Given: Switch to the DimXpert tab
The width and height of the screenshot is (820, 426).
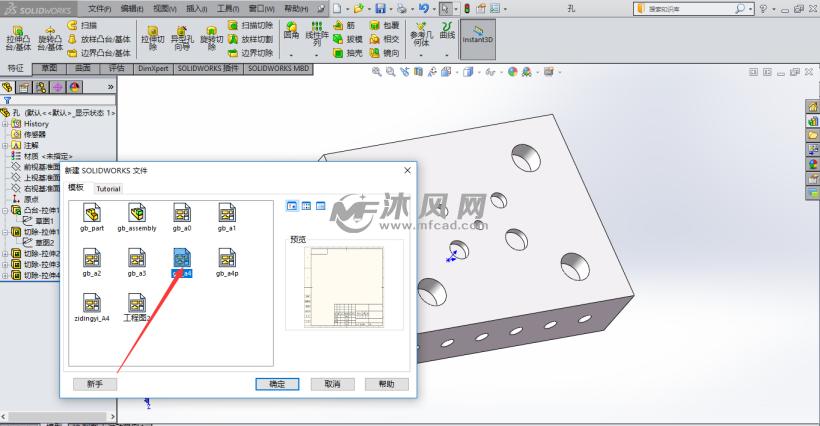Looking at the screenshot, I should 153,68.
